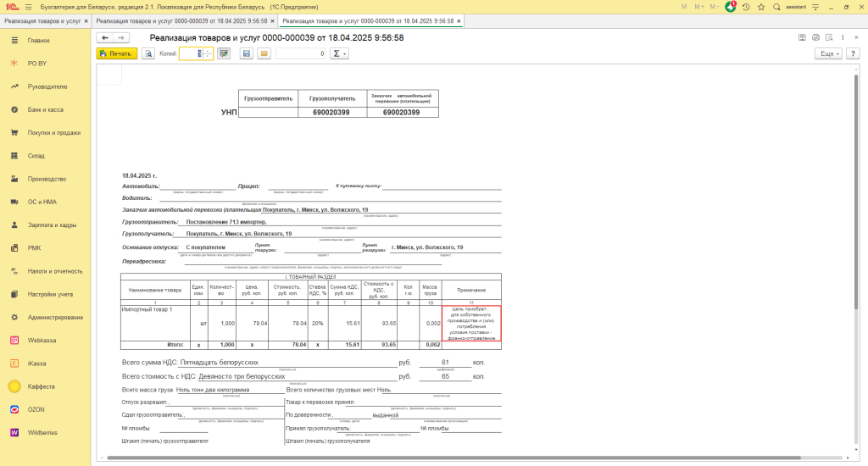Click the M+ memory add button
Viewport: 868px width, 466px height.
[699, 7]
